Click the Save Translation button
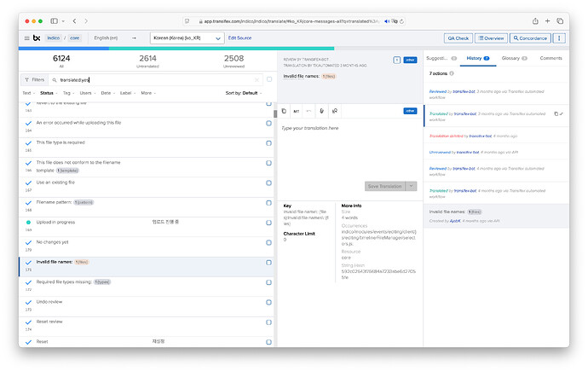The width and height of the screenshot is (588, 371). [x=384, y=186]
